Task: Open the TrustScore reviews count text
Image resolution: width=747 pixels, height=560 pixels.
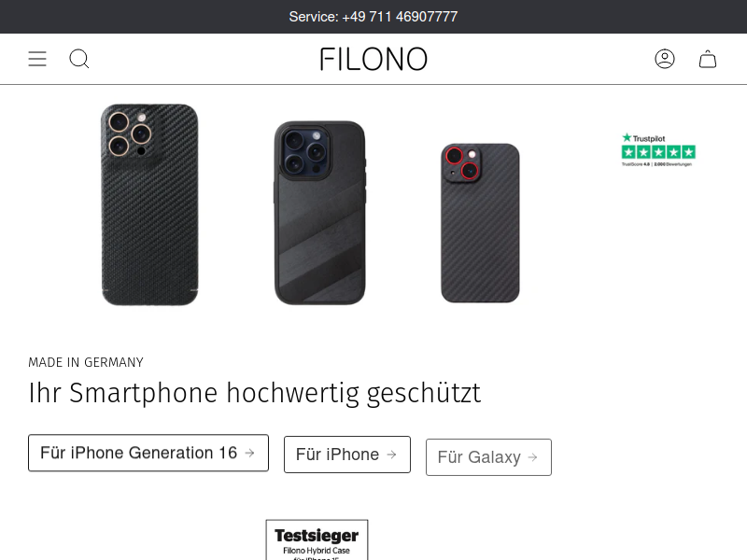Action: [656, 164]
